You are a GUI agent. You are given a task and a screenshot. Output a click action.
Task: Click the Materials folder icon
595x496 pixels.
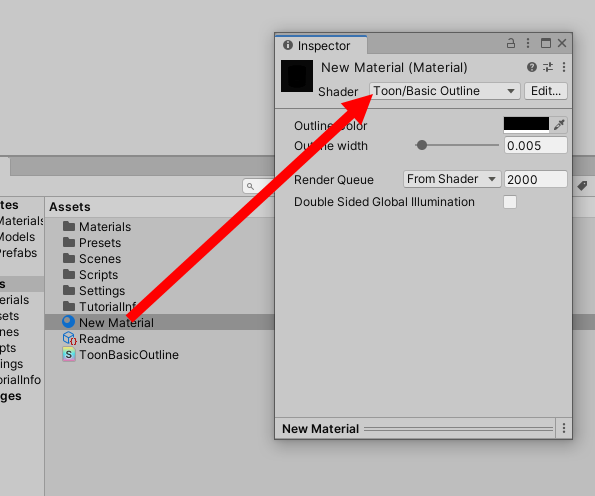click(x=69, y=226)
